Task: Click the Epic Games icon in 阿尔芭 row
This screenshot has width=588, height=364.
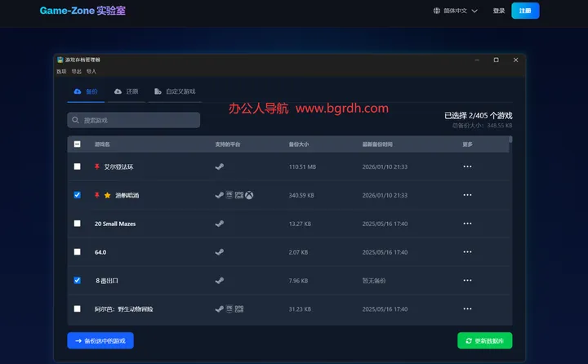Action: (229, 309)
